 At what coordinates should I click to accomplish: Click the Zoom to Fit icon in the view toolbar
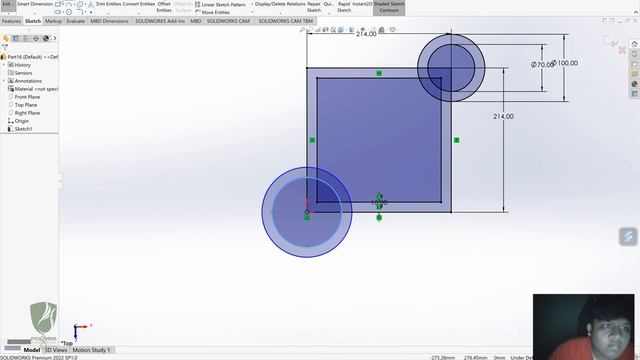[302, 29]
